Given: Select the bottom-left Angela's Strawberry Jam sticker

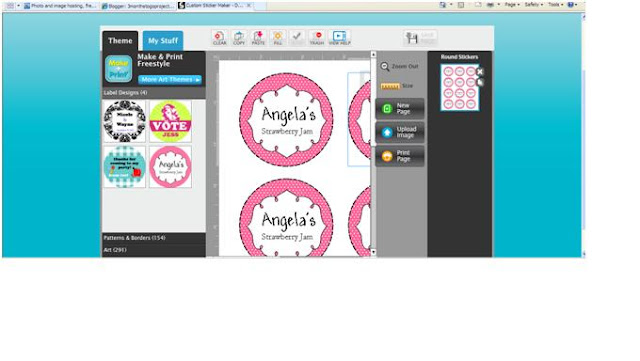Looking at the screenshot, I should click(x=286, y=218).
